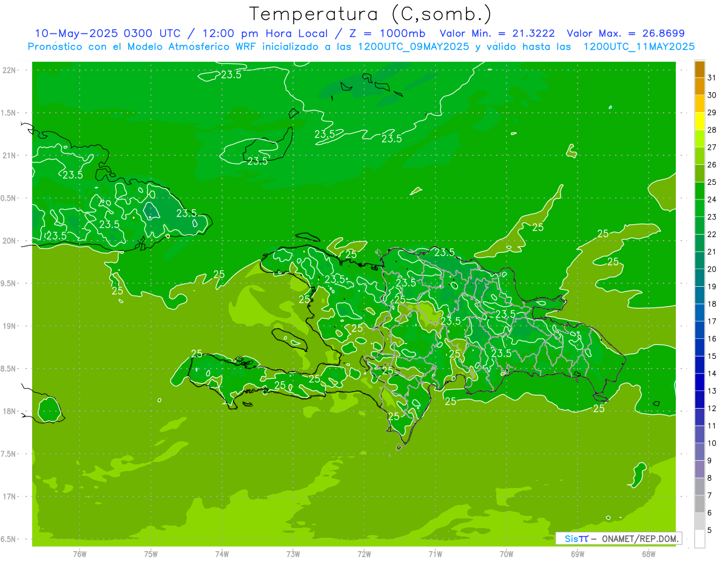Click the 'Z = 1000mb' level text
The width and height of the screenshot is (728, 562).
pyautogui.click(x=386, y=33)
